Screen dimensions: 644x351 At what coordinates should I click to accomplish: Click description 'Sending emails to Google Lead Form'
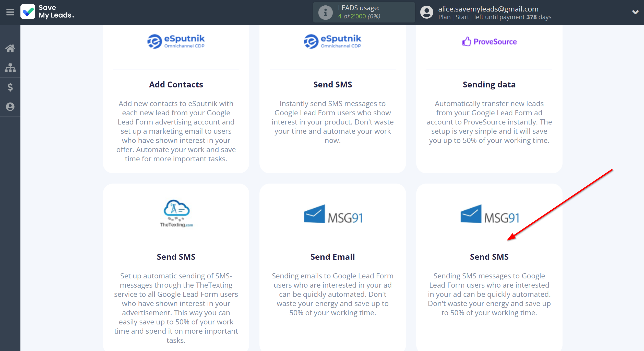(x=332, y=294)
